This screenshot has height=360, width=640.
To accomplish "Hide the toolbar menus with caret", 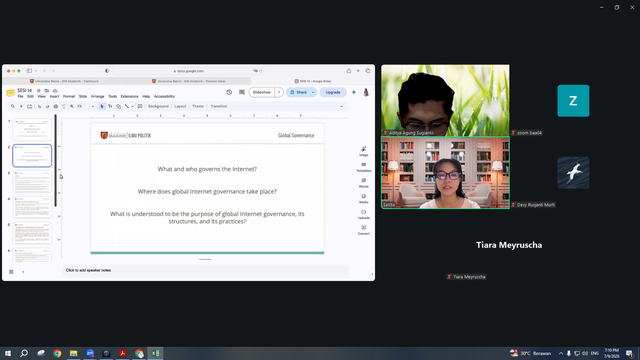I will coord(341,107).
